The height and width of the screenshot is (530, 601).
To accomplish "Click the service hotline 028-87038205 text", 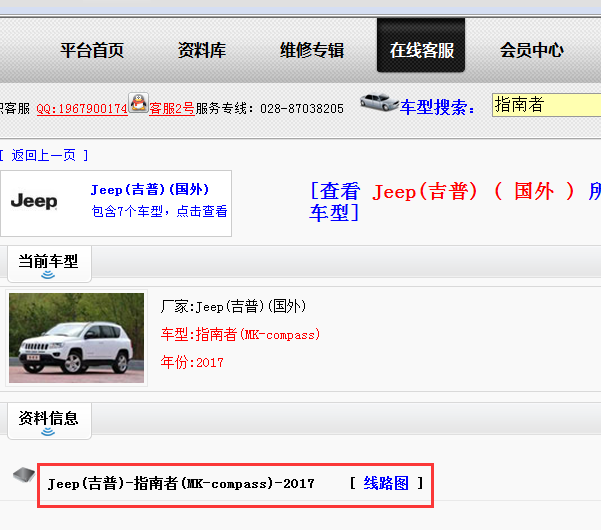I will [x=302, y=109].
